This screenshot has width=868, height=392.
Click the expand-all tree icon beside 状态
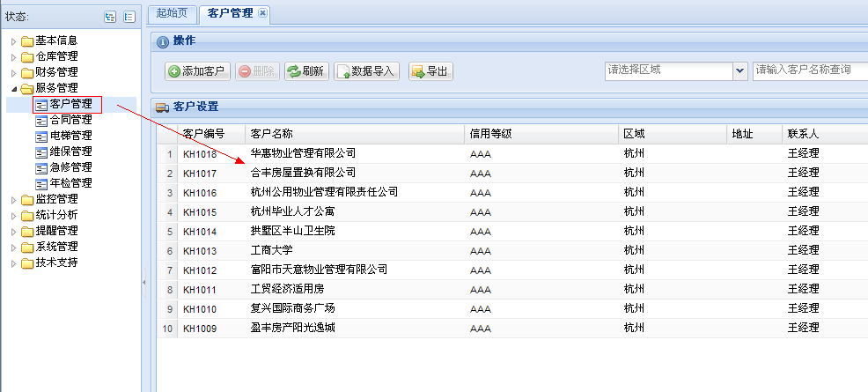tap(110, 17)
